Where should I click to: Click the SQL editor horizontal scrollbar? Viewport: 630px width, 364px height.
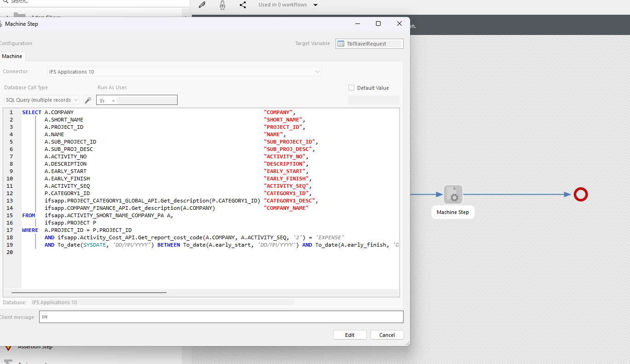tap(89, 292)
